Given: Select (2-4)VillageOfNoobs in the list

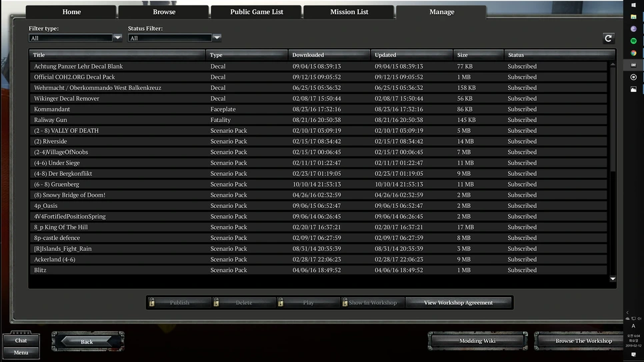Looking at the screenshot, I should [x=318, y=152].
